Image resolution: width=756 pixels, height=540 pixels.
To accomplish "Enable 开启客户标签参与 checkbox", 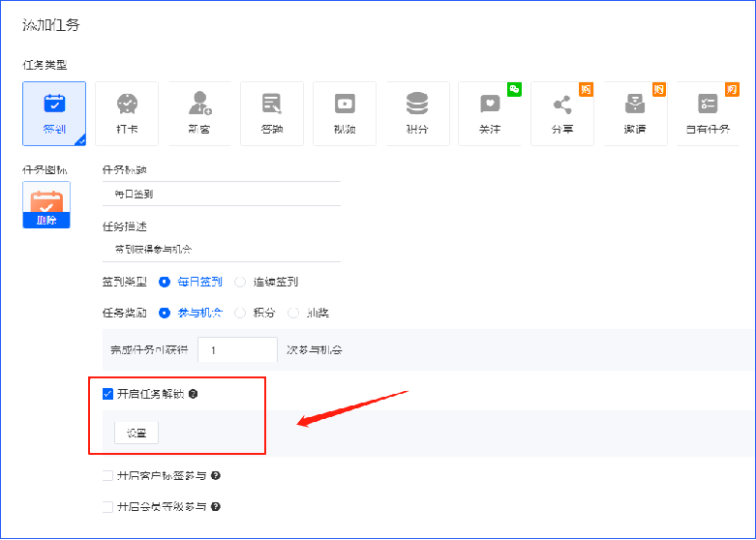I will [x=107, y=476].
